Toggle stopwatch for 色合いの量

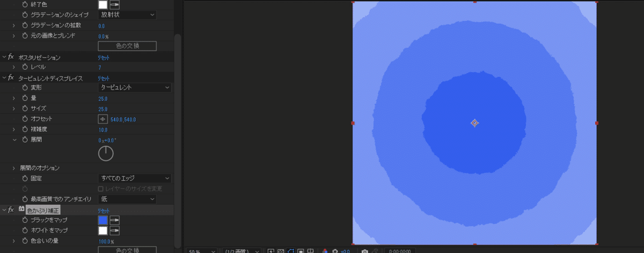[25, 241]
